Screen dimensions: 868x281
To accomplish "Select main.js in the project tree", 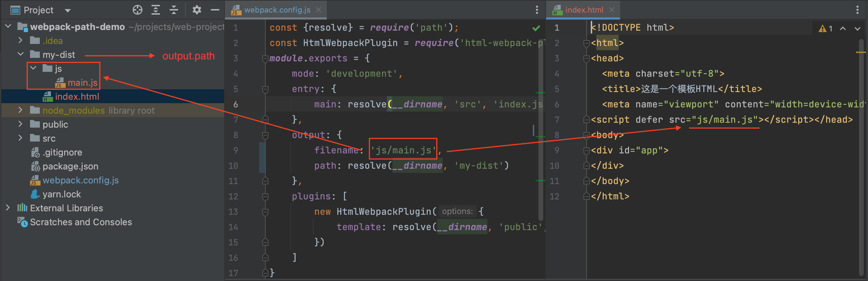I will [82, 83].
